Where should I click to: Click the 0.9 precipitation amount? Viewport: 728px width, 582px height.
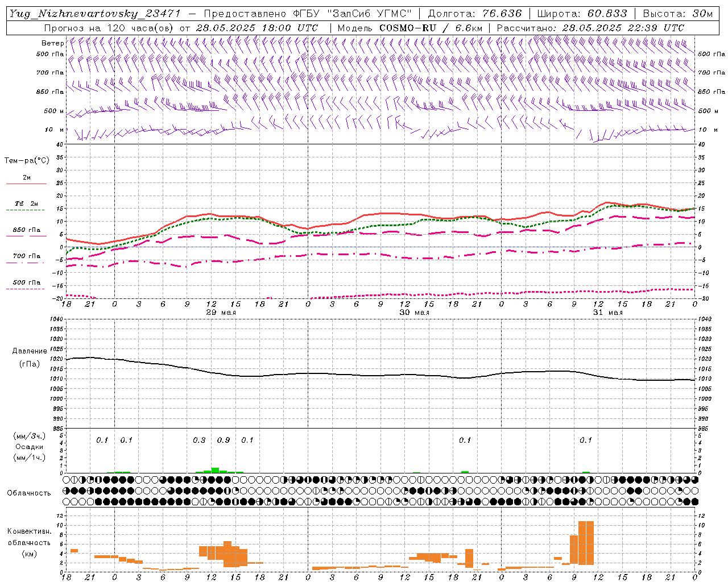point(224,440)
